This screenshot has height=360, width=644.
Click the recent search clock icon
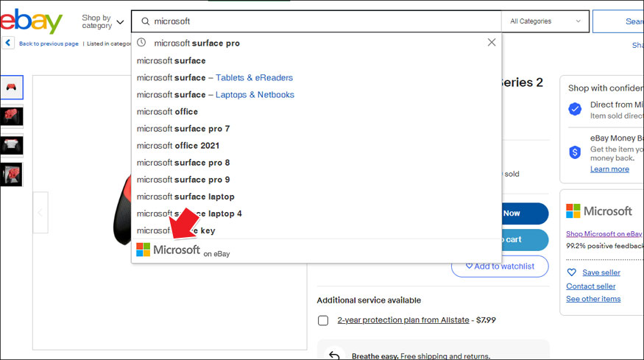141,42
